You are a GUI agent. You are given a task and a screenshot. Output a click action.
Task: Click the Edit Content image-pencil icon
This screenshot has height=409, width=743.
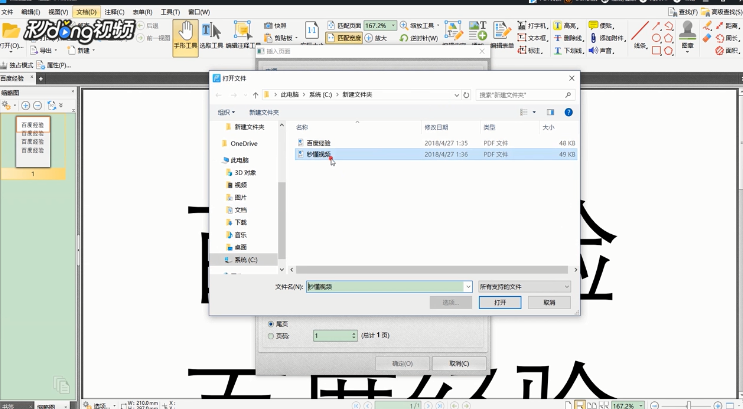pyautogui.click(x=453, y=30)
